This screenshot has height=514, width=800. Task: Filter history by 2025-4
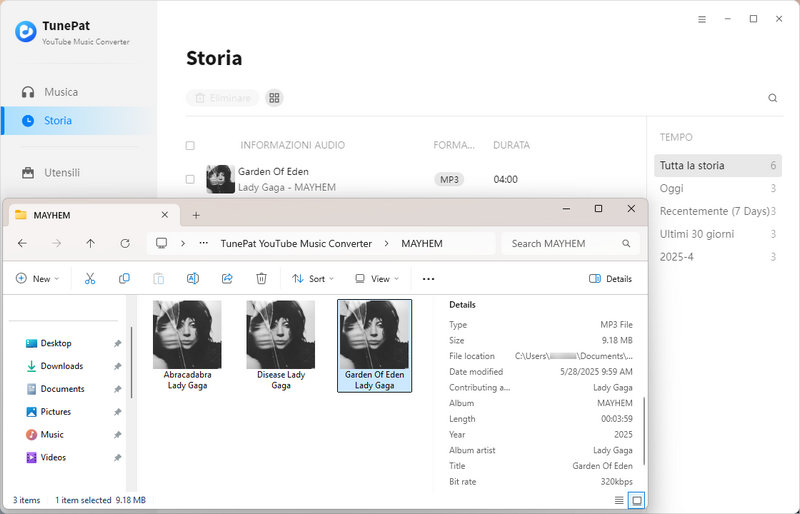pos(718,257)
